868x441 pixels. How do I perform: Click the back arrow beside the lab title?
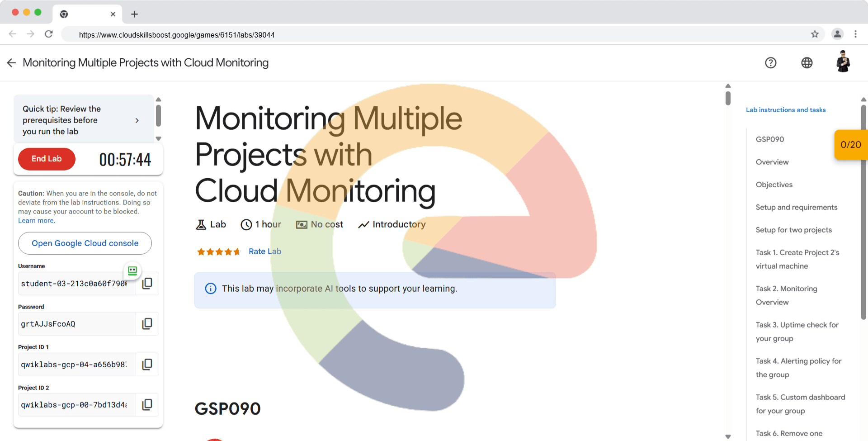(11, 63)
